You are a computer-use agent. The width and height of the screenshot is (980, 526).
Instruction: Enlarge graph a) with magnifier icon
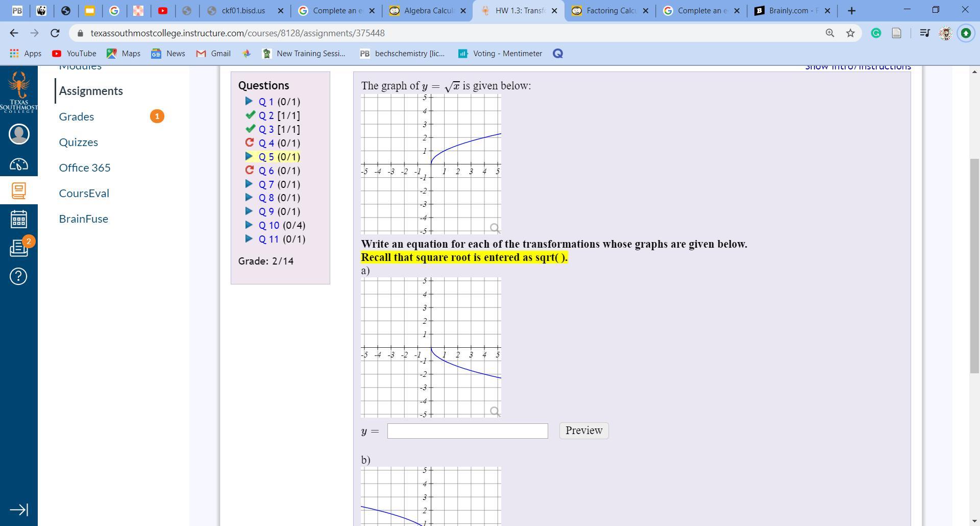495,411
